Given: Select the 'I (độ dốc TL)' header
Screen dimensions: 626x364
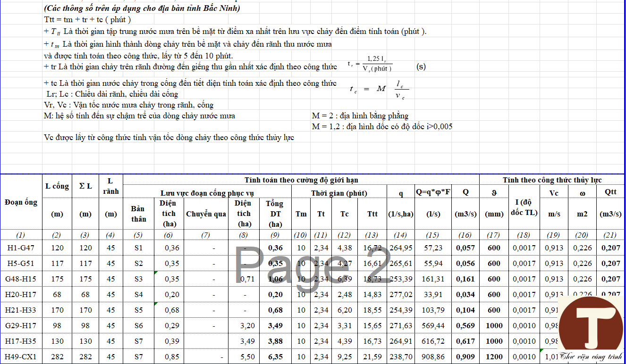Looking at the screenshot, I should [524, 207].
